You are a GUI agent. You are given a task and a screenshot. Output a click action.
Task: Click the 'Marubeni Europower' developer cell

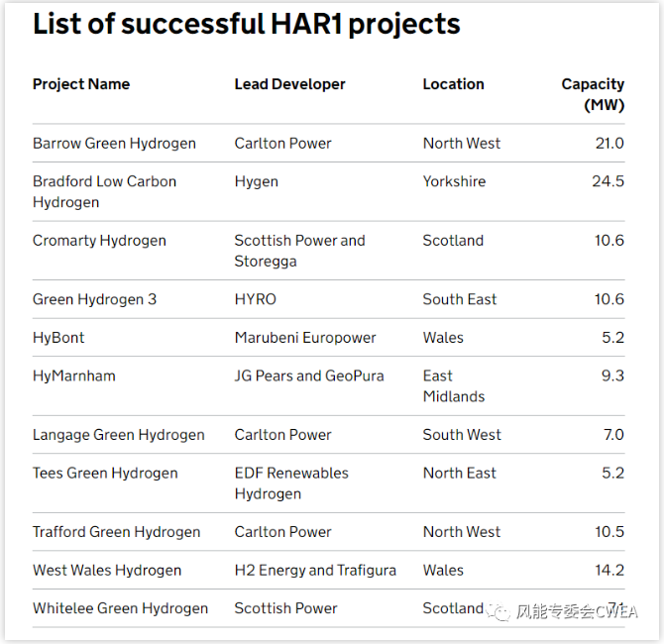tap(305, 338)
